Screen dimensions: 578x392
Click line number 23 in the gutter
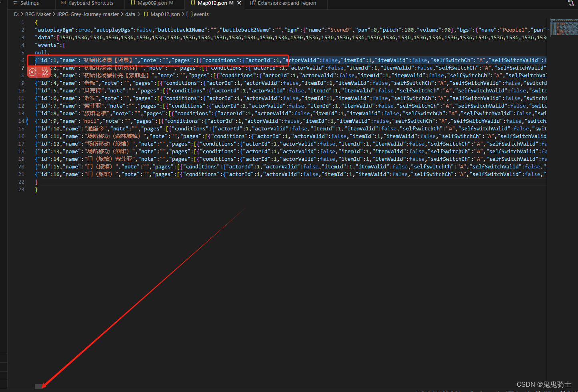click(x=21, y=190)
